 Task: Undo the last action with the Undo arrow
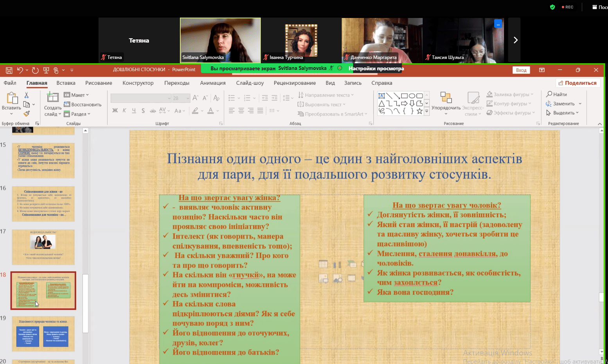click(x=20, y=70)
